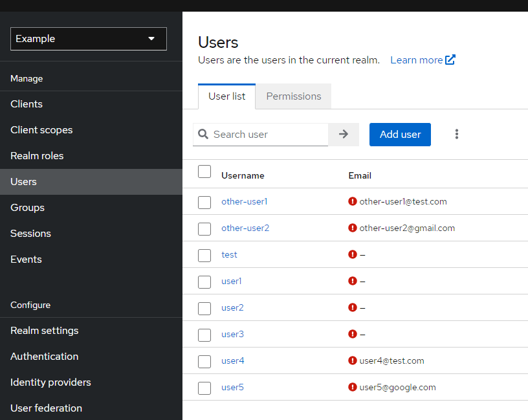This screenshot has width=528, height=420.
Task: Click the warning icon in the test user row
Action: [x=352, y=254]
